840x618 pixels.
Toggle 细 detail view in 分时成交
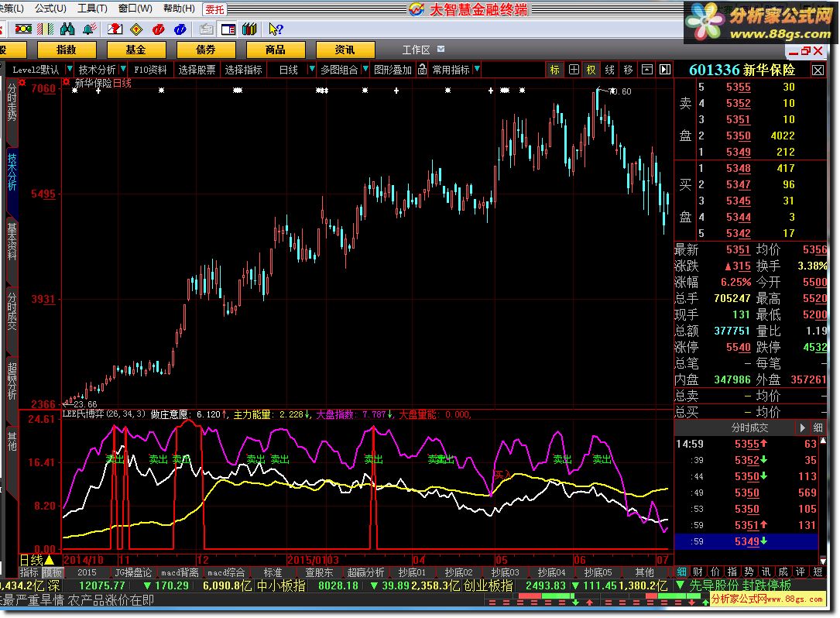click(x=818, y=427)
